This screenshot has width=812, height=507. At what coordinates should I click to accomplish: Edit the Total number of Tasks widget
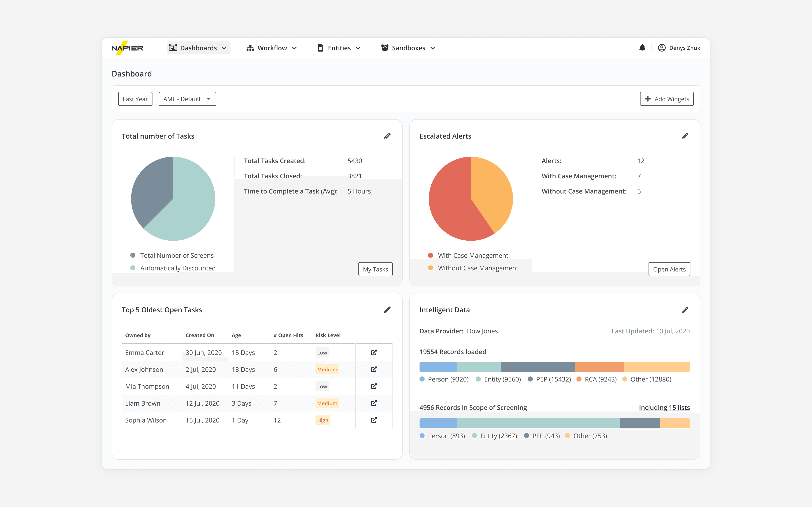(x=387, y=136)
